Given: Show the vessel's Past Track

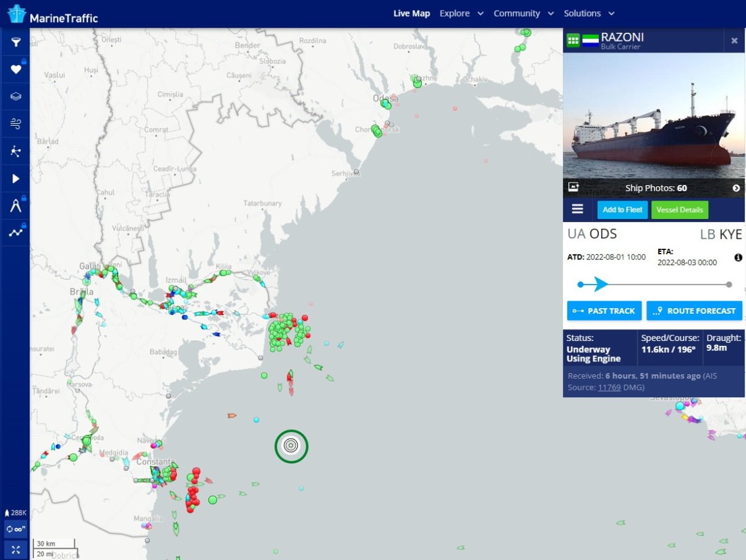Looking at the screenshot, I should pyautogui.click(x=604, y=311).
